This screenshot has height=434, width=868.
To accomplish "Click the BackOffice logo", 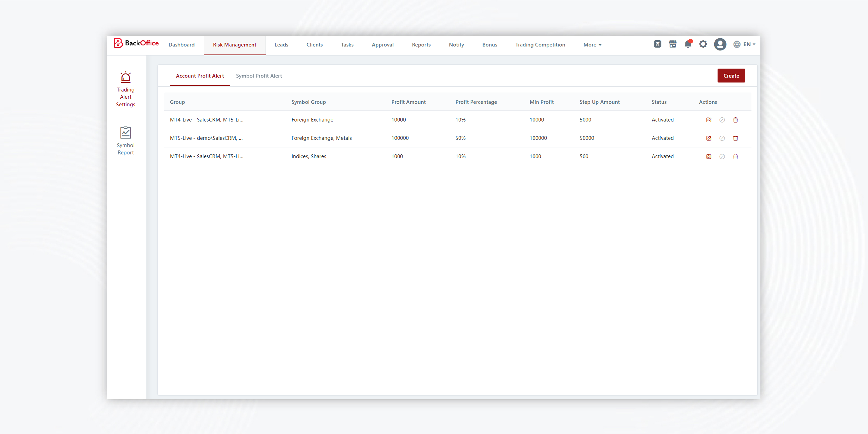I will coord(136,43).
